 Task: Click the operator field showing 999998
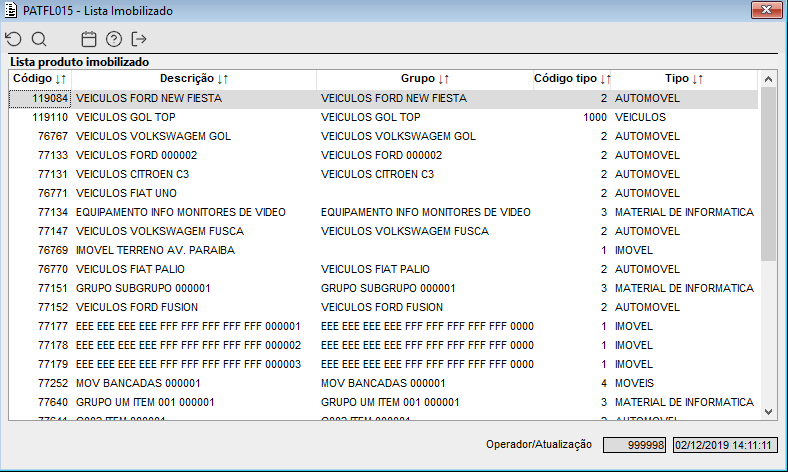[x=634, y=445]
